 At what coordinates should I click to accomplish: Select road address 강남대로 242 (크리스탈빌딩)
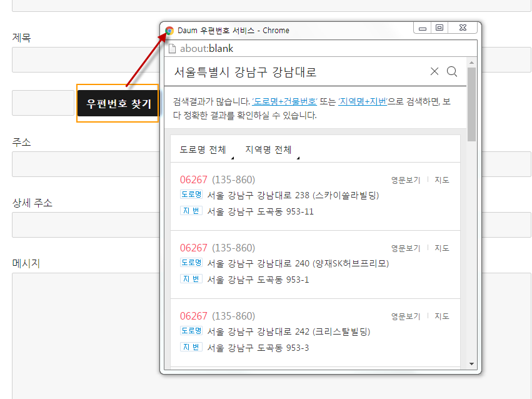289,332
